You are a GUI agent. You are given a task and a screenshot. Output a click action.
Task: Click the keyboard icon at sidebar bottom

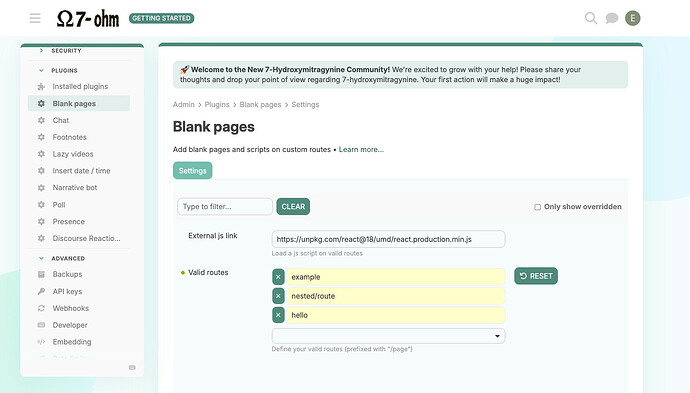coord(132,367)
